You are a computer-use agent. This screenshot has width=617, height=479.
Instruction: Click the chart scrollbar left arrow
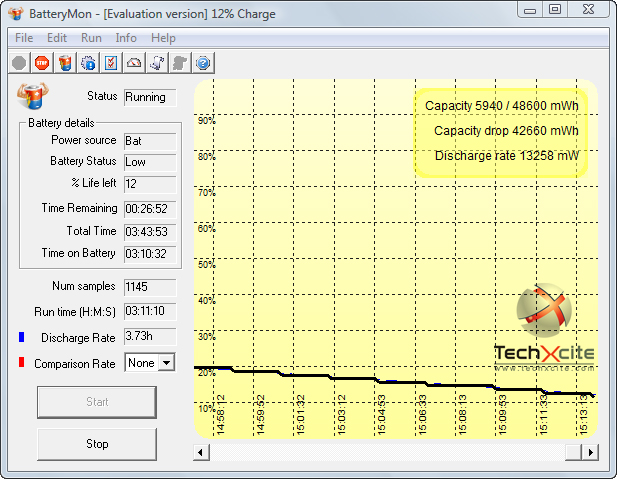coord(201,452)
